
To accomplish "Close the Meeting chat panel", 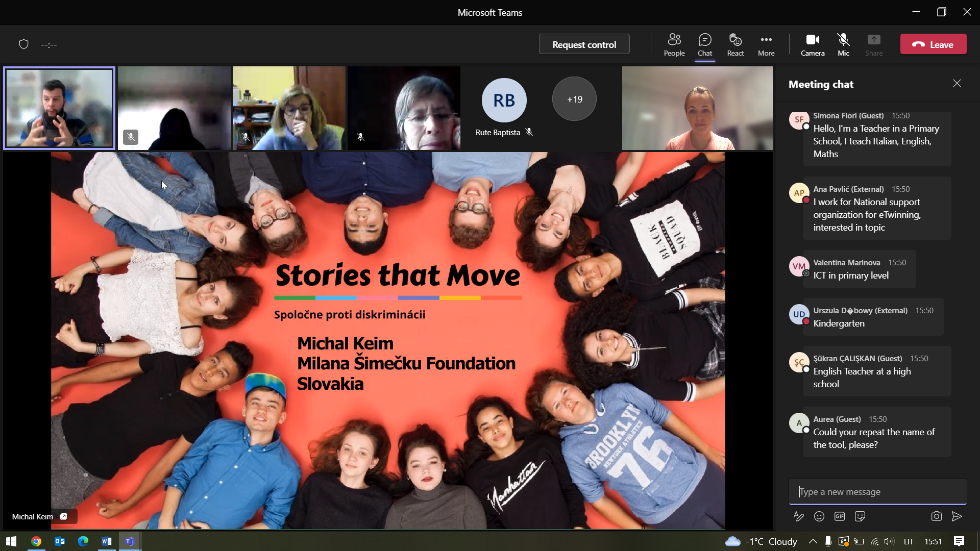I will click(957, 83).
